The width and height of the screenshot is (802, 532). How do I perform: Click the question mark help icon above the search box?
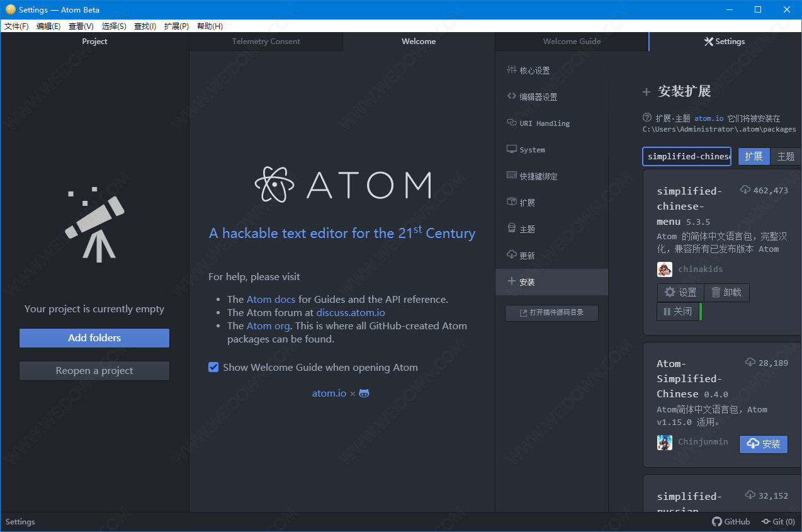coord(647,118)
